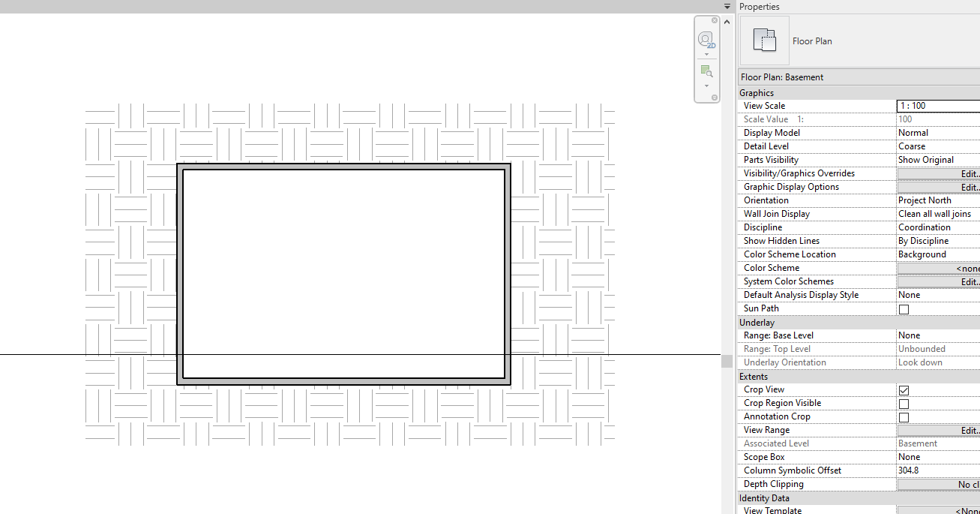This screenshot has width=980, height=514.
Task: Uncheck the Crop View checkbox
Action: pyautogui.click(x=904, y=389)
